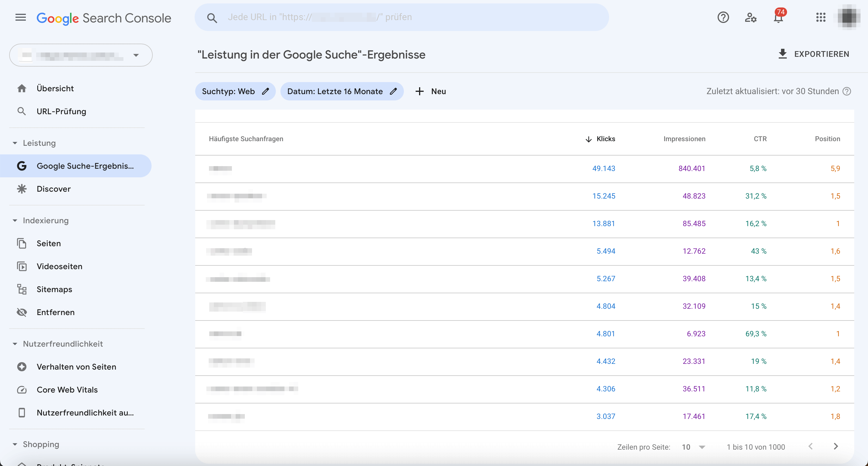Click the Discover asterisk icon
The height and width of the screenshot is (466, 868).
tap(22, 189)
